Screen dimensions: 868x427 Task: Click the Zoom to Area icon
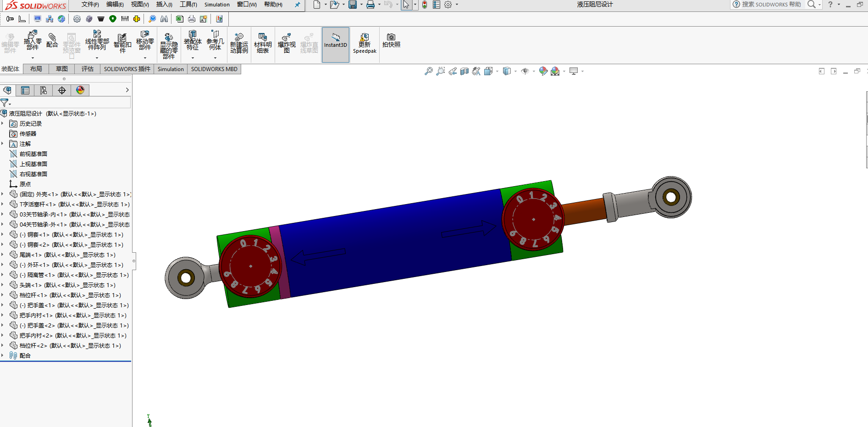coord(441,71)
